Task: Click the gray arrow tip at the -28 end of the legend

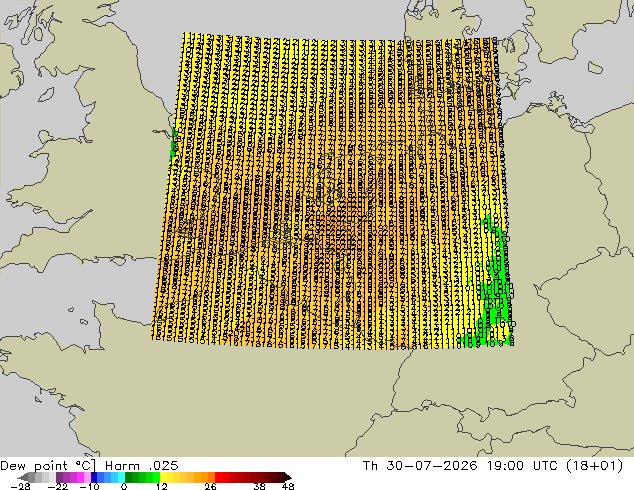Action: [x=23, y=477]
